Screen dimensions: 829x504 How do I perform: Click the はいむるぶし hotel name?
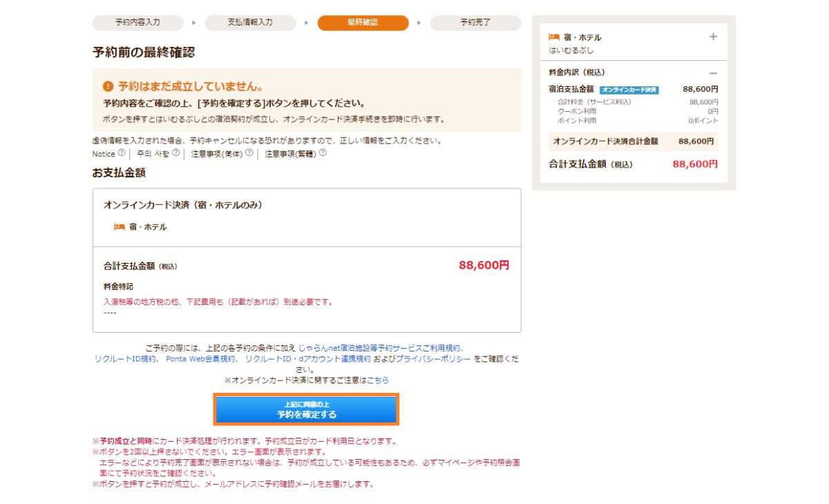571,50
